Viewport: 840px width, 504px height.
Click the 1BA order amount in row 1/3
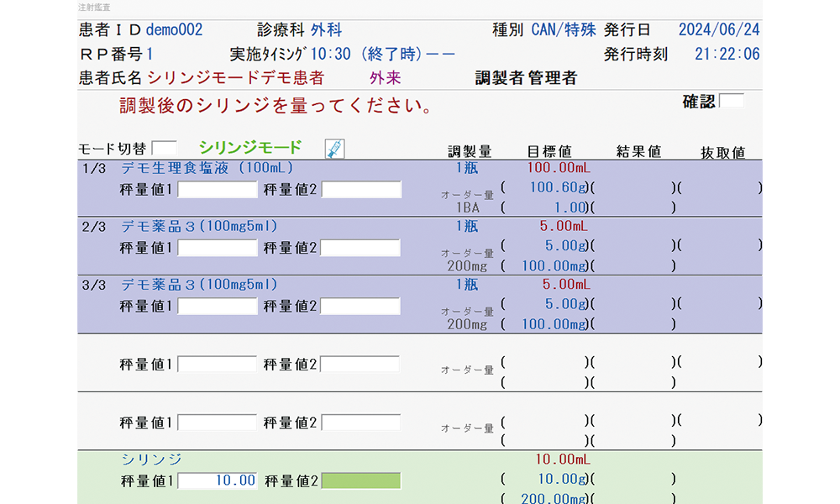468,207
